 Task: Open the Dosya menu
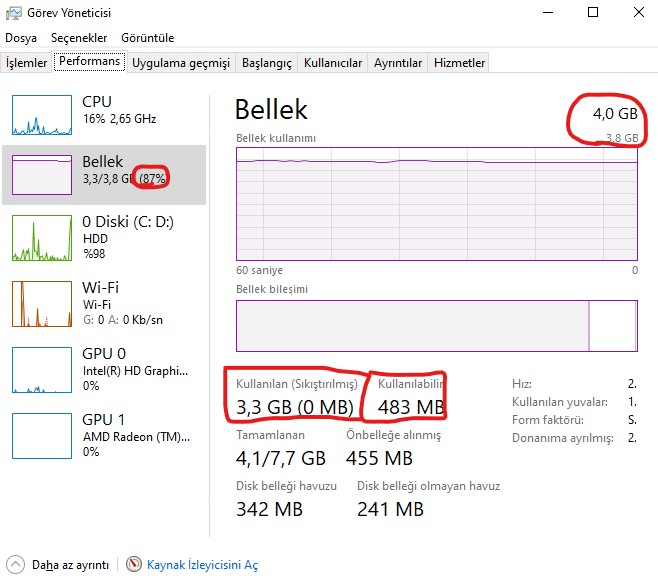(21, 38)
